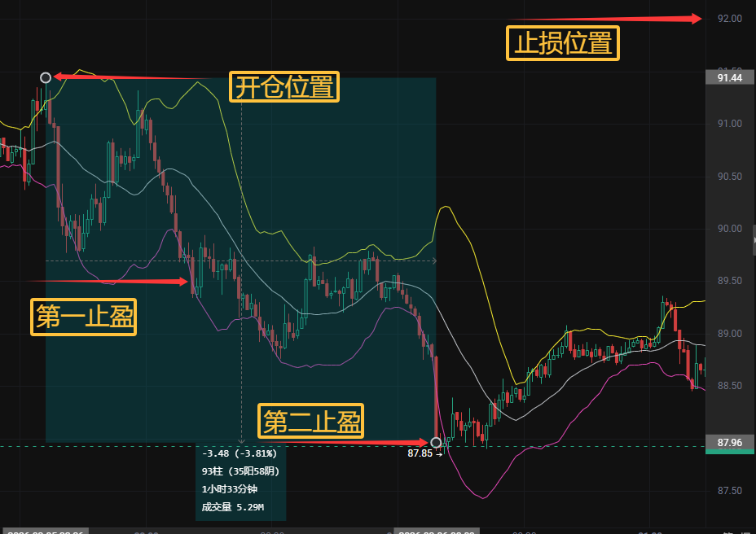Click the 91.44 highlighted price tag
This screenshot has width=756, height=534.
pos(729,78)
